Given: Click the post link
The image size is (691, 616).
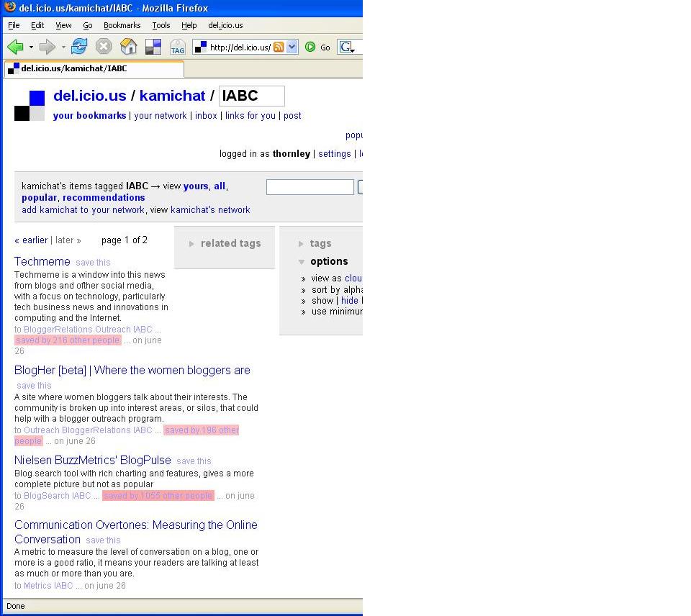Looking at the screenshot, I should click(292, 115).
